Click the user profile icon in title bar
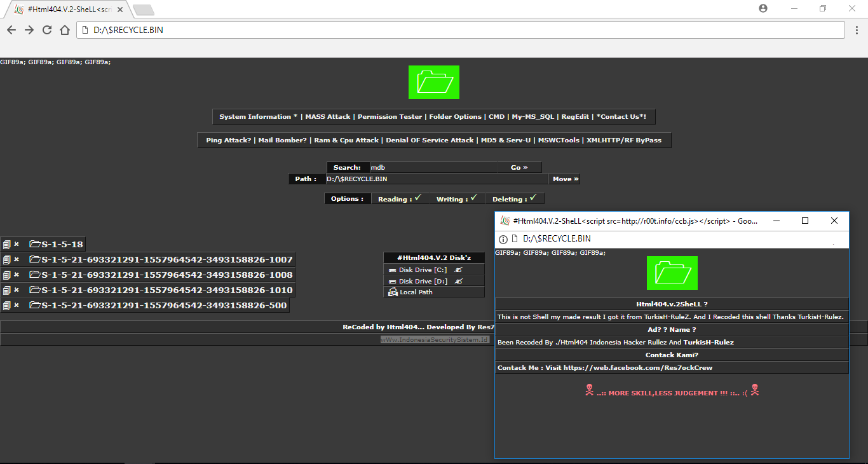The width and height of the screenshot is (868, 464). tap(763, 8)
